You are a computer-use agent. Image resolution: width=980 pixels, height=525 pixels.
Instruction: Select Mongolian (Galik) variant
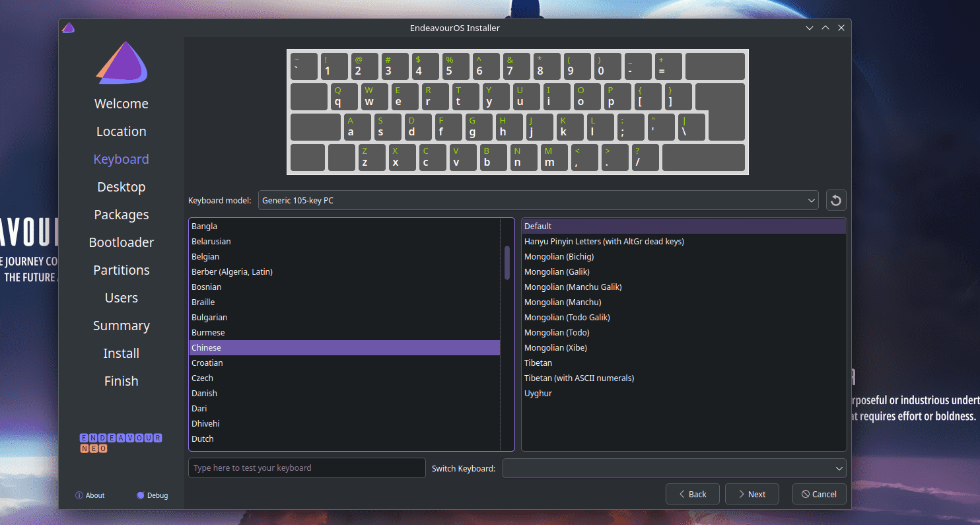pos(684,272)
